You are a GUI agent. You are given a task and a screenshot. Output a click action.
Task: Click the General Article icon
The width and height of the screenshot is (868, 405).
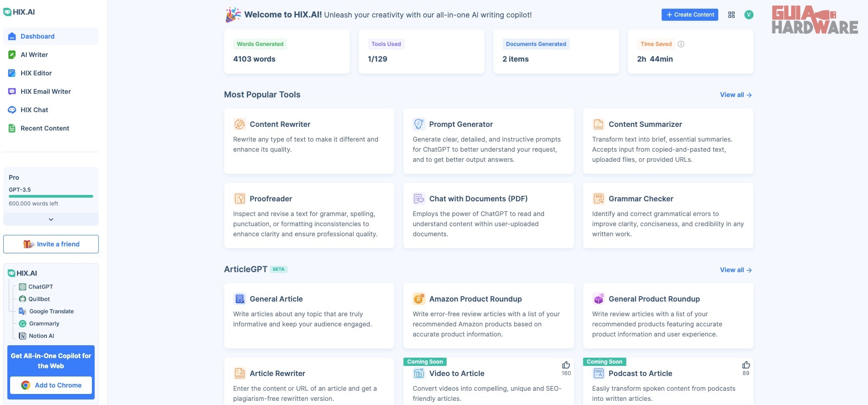click(239, 299)
